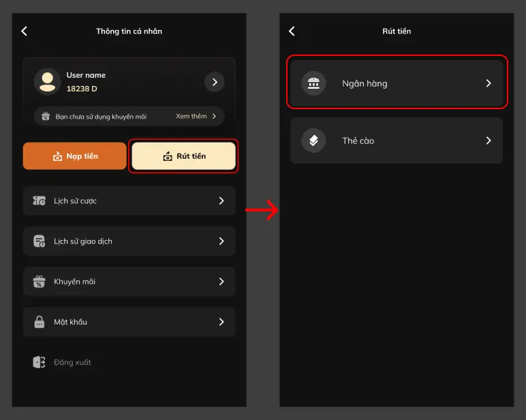526x420 pixels.
Task: Expand chevron next to Xem thêm
Action: coord(214,116)
